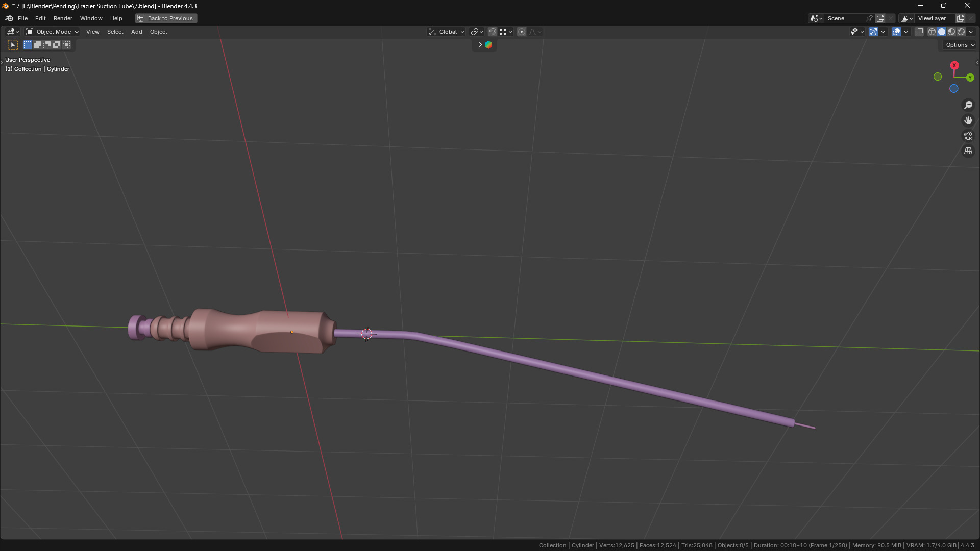Image resolution: width=980 pixels, height=551 pixels.
Task: Click the Back to Previous button
Action: pos(166,18)
